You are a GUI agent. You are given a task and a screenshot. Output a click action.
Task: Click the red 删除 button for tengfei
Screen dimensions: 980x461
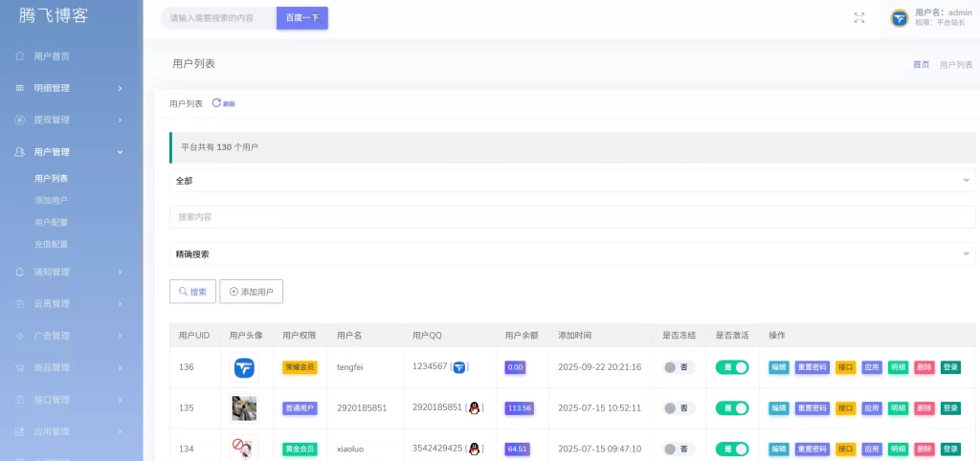click(x=924, y=367)
